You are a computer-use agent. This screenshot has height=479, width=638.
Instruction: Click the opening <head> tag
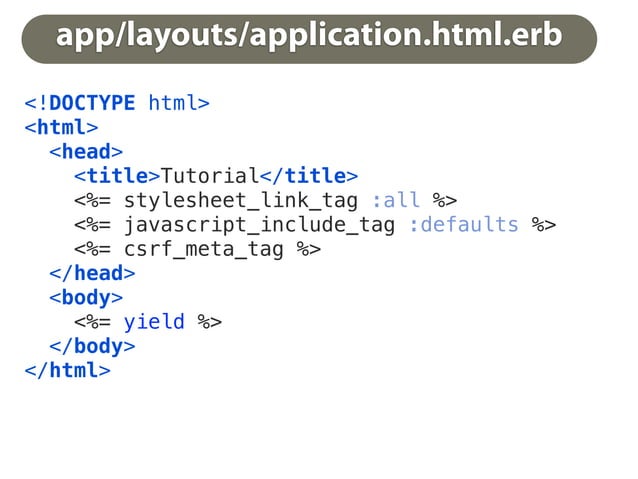pyautogui.click(x=86, y=151)
